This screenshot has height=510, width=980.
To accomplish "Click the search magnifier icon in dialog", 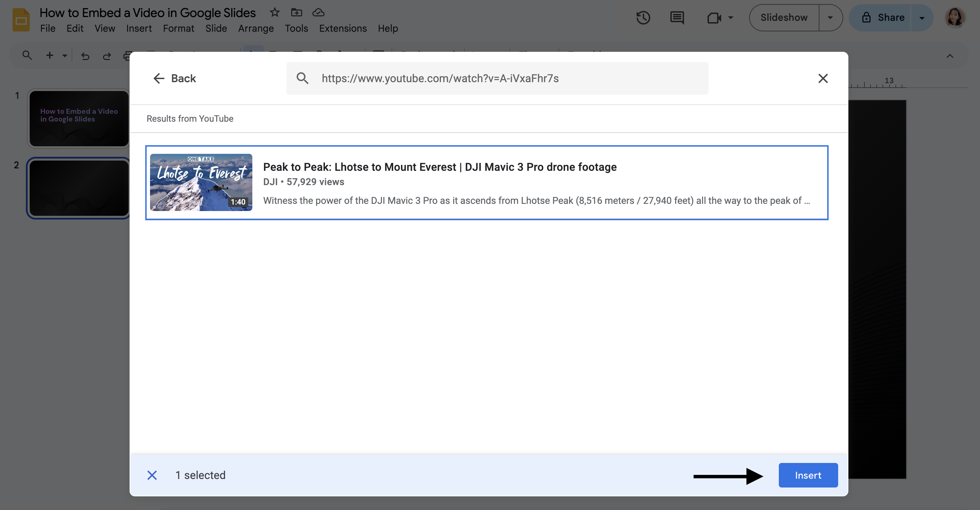I will coord(302,78).
